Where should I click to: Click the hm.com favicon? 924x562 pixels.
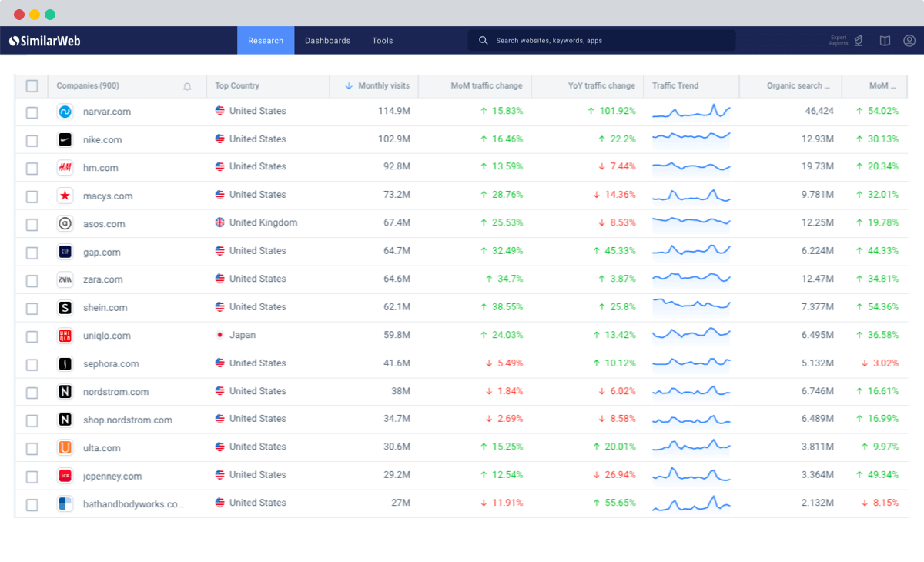point(65,168)
